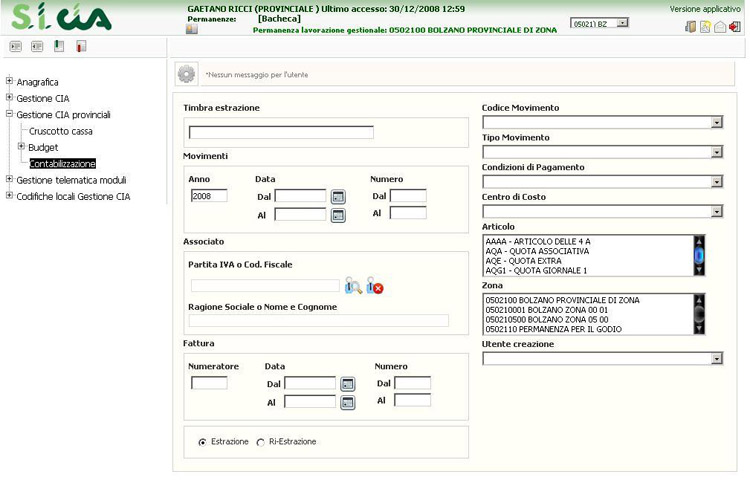The image size is (750, 480).
Task: Select '0502110 PERMANENZA PER IL GODIO' item
Action: pyautogui.click(x=588, y=329)
